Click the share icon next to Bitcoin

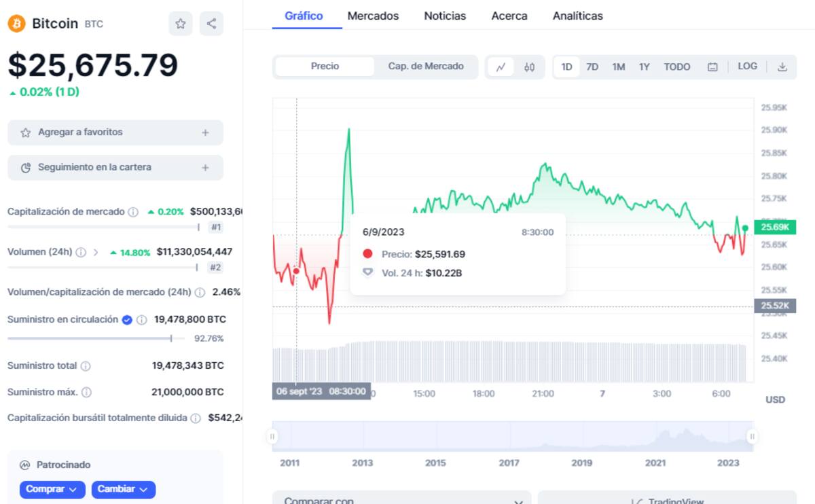[211, 24]
